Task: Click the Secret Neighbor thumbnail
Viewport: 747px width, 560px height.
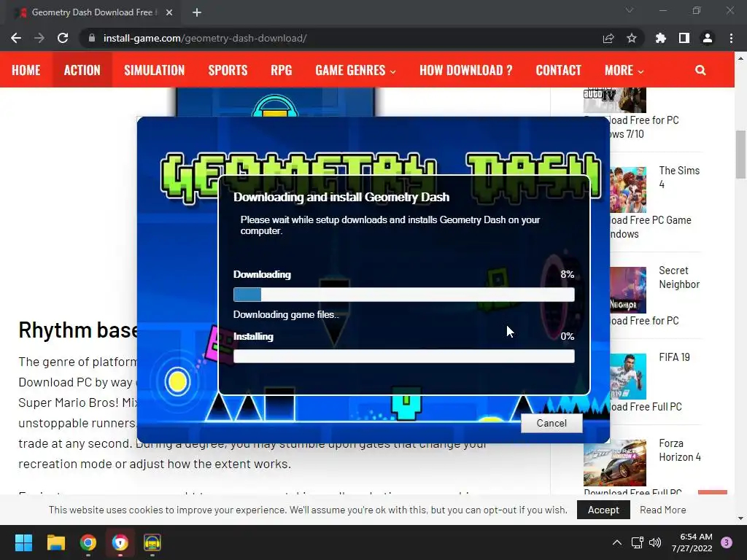Action: [x=628, y=290]
